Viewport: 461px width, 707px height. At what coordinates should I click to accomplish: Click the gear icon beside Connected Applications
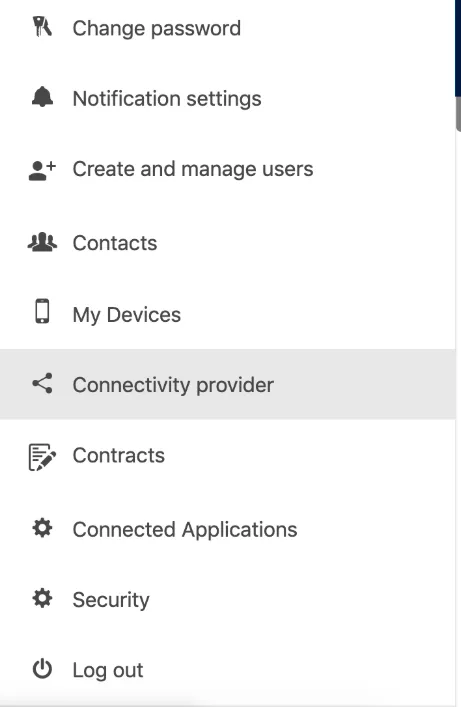click(42, 528)
